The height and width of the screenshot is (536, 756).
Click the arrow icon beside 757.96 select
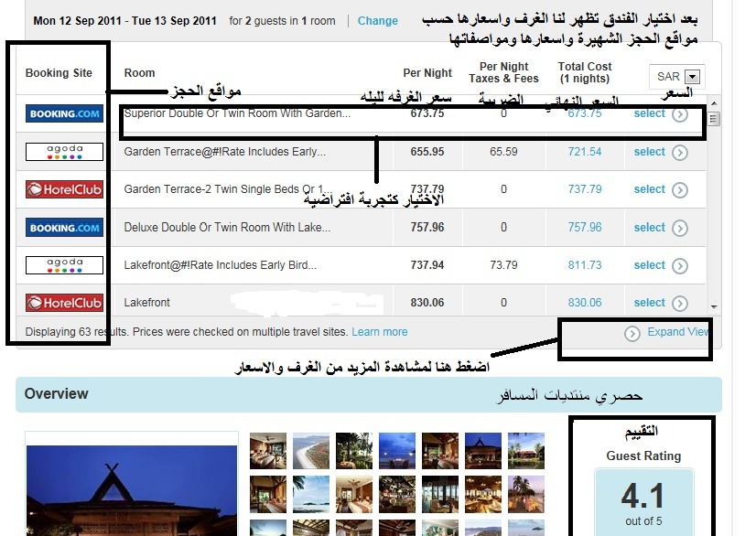point(679,228)
